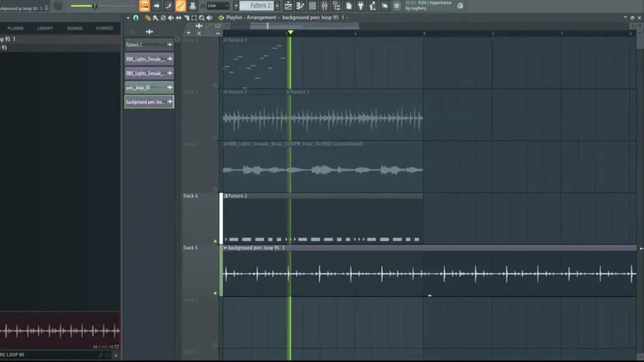Click the add plus icon in the track header area
Image resolution: width=644 pixels, height=362 pixels.
pyautogui.click(x=189, y=33)
